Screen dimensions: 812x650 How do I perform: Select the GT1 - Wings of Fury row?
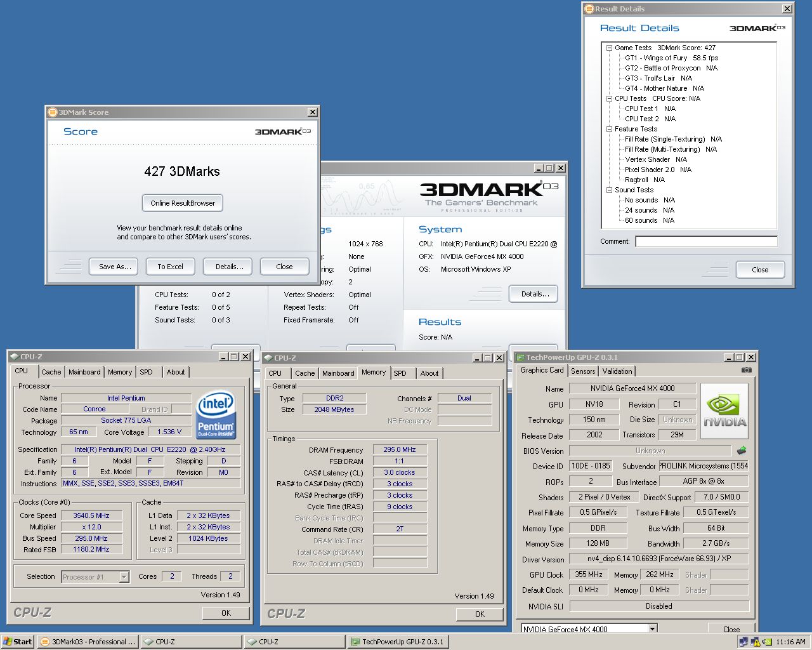coord(671,58)
